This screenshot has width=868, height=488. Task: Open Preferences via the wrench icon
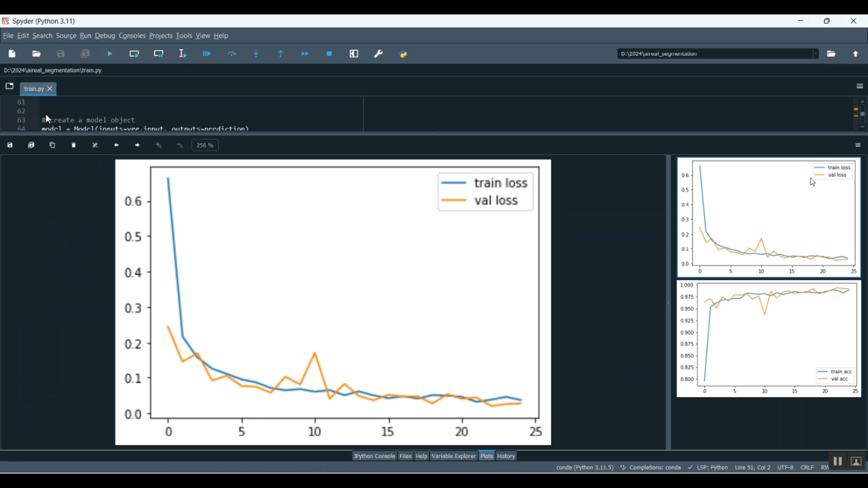coord(378,54)
